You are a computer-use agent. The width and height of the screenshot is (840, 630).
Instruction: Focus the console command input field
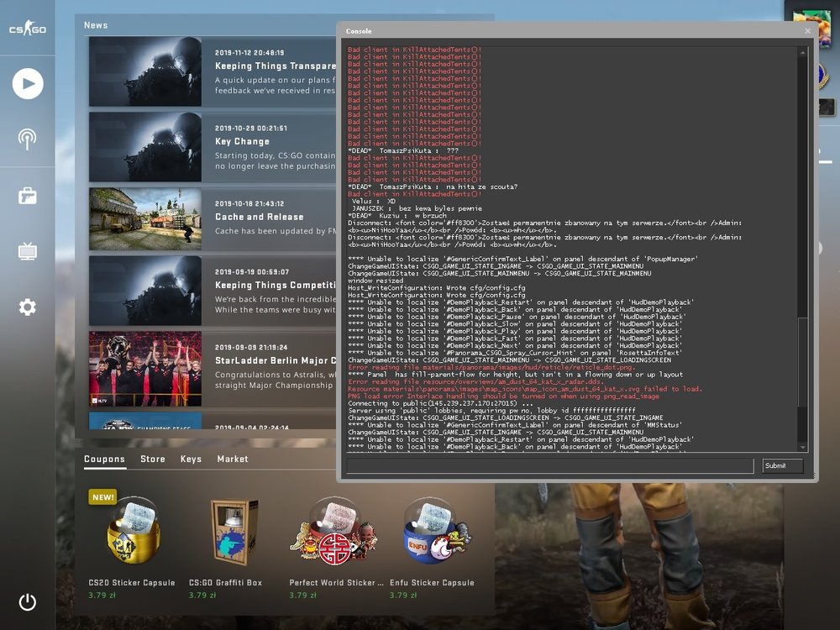coord(549,466)
